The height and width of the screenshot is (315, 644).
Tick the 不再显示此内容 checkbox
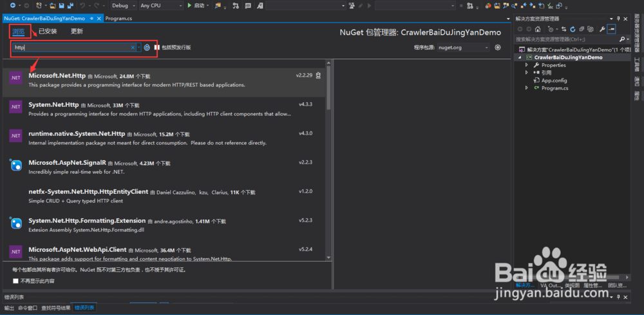click(15, 281)
